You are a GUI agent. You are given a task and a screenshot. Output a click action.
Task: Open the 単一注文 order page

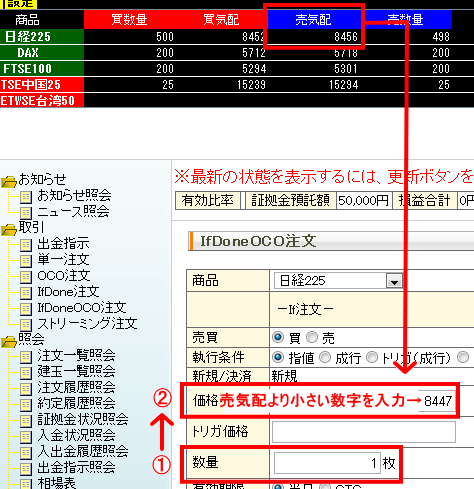pyautogui.click(x=63, y=259)
